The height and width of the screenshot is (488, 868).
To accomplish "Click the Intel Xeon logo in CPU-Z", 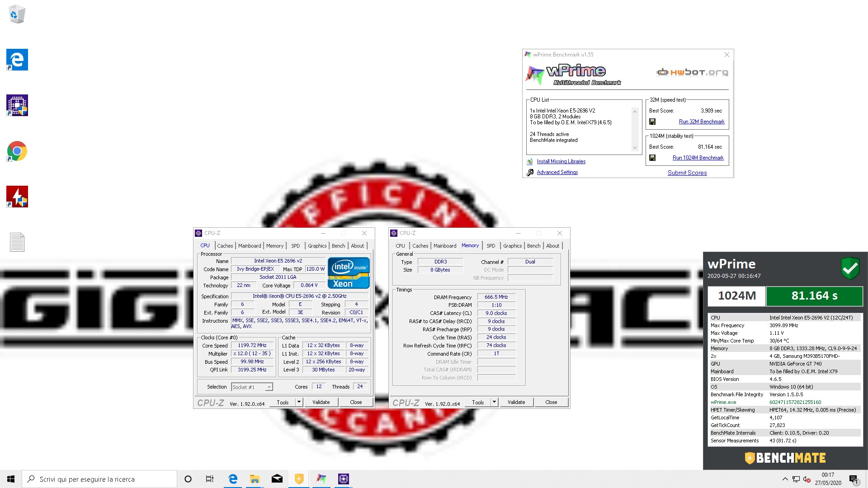I will [349, 273].
